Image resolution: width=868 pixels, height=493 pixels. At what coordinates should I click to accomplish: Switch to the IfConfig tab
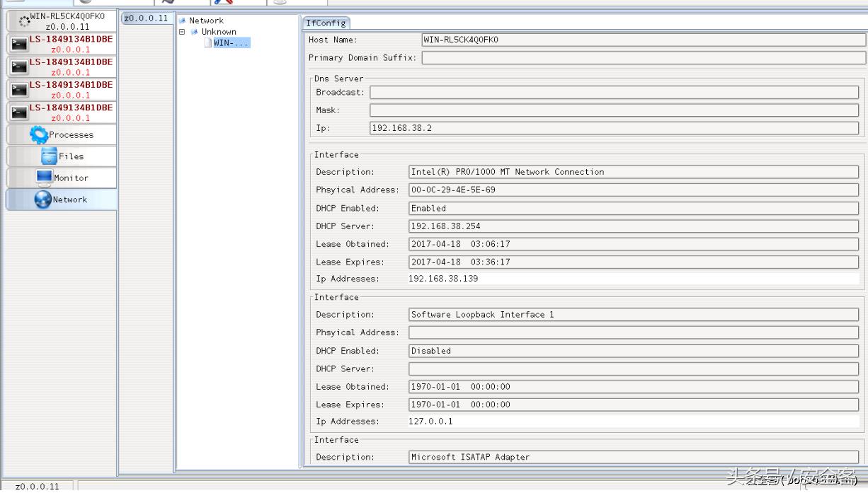tap(326, 23)
